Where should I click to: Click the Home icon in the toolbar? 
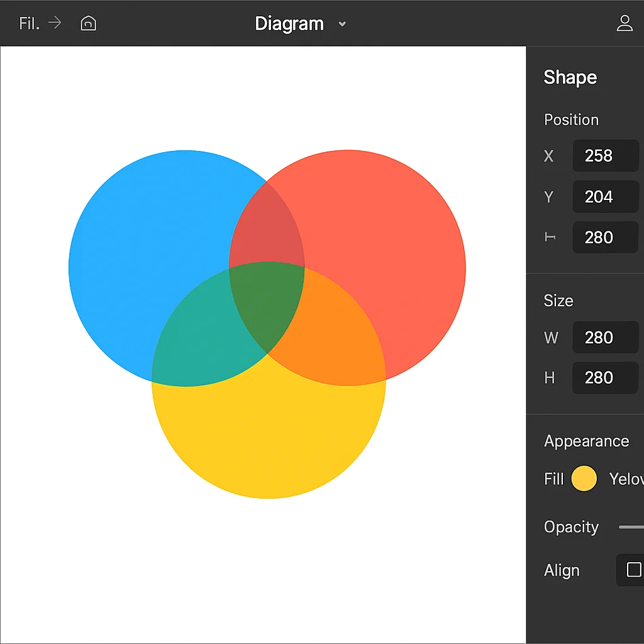pyautogui.click(x=88, y=23)
